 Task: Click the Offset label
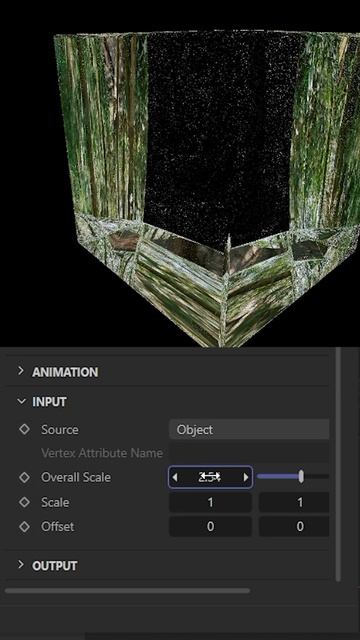click(58, 527)
